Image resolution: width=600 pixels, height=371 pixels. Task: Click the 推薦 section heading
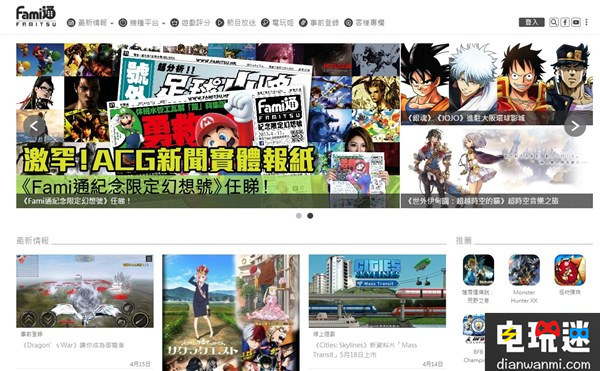(463, 241)
